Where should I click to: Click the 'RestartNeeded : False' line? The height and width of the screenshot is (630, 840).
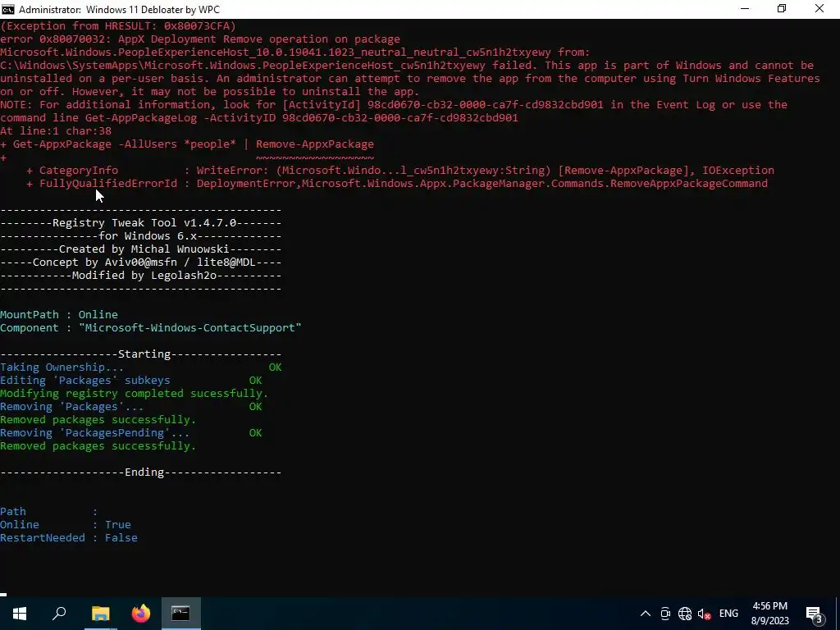pyautogui.click(x=69, y=538)
